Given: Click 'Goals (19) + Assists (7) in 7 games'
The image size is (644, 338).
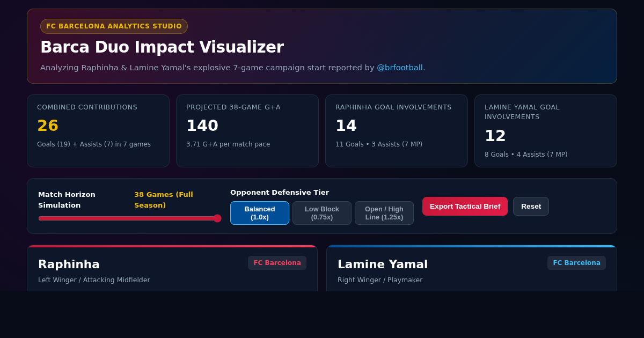Looking at the screenshot, I should pos(94,144).
